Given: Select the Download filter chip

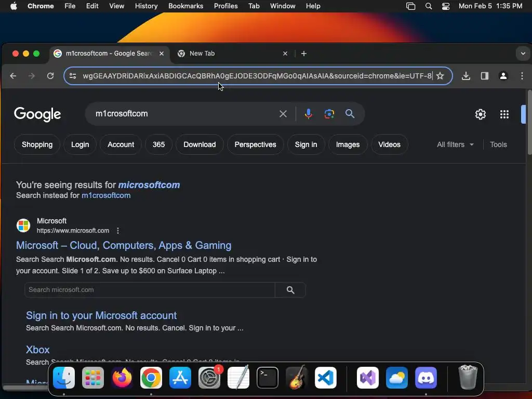Looking at the screenshot, I should pos(199,144).
